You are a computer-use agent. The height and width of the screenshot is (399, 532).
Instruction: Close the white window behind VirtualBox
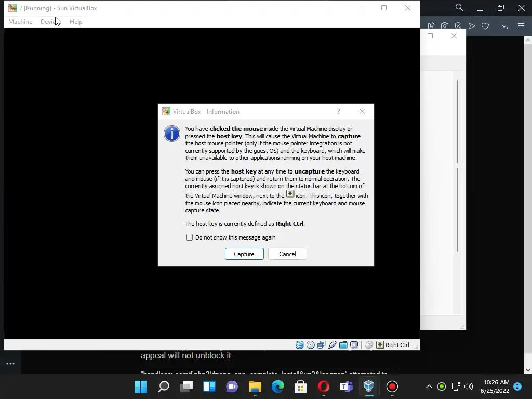454,36
